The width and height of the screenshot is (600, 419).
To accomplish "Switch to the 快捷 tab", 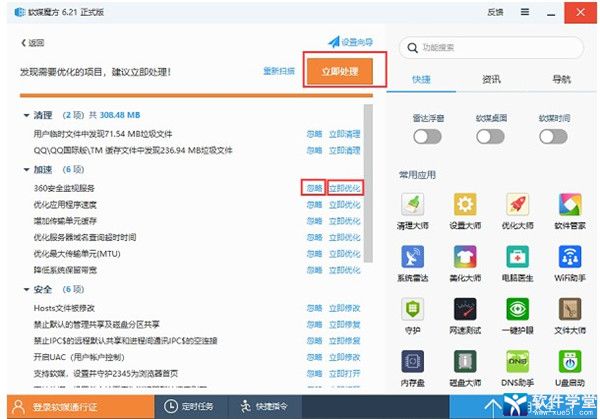I will click(421, 80).
